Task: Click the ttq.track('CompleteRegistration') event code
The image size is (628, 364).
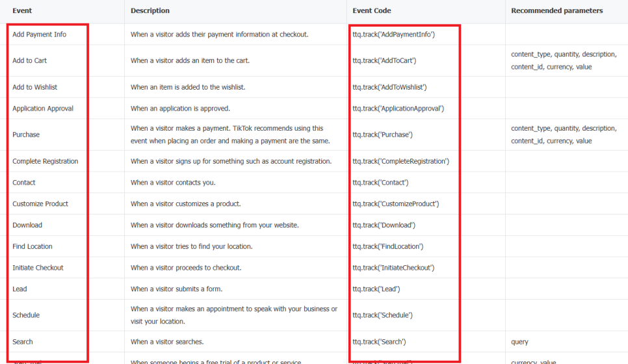Action: [x=400, y=161]
